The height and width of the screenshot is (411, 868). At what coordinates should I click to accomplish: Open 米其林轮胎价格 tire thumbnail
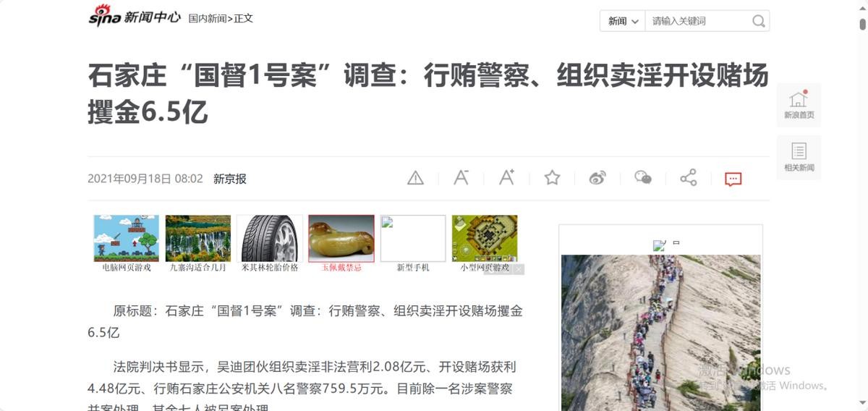click(x=270, y=243)
